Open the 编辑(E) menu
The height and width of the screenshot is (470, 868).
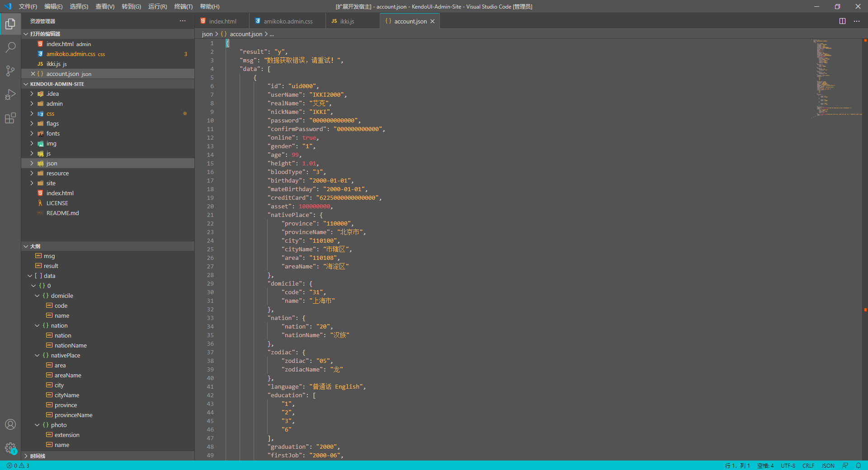(x=53, y=6)
